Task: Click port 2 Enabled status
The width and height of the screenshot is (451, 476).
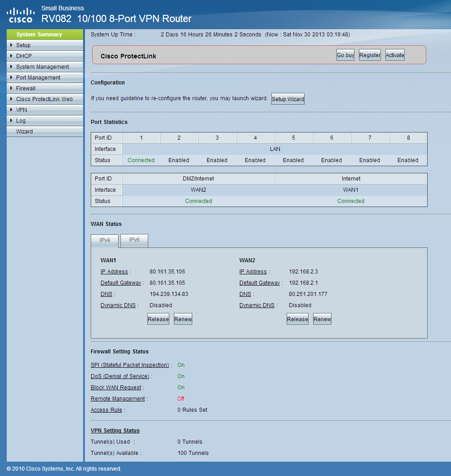Action: point(179,160)
